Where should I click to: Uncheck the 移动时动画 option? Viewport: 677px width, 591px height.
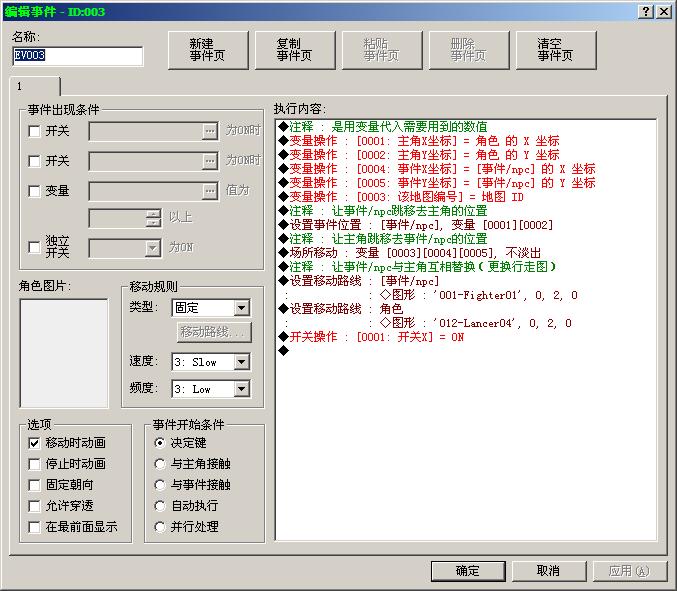pyautogui.click(x=34, y=443)
